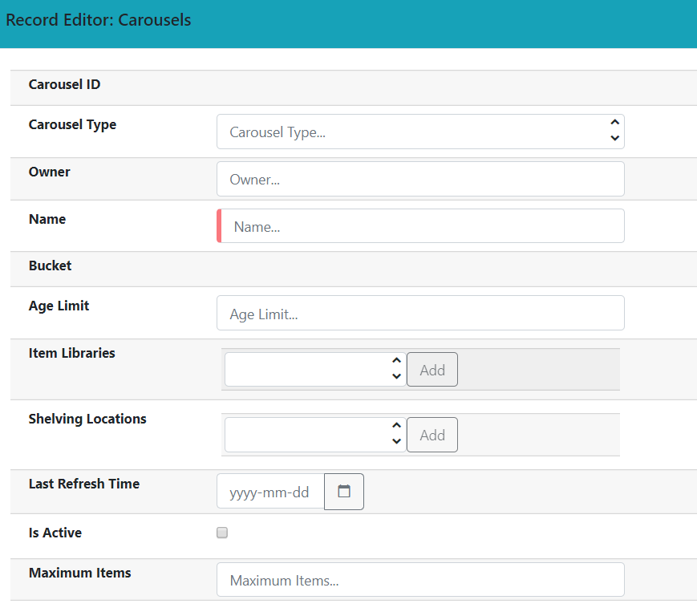Click the down arrow on Carousel Type selector
This screenshot has width=697, height=616.
[x=614, y=138]
